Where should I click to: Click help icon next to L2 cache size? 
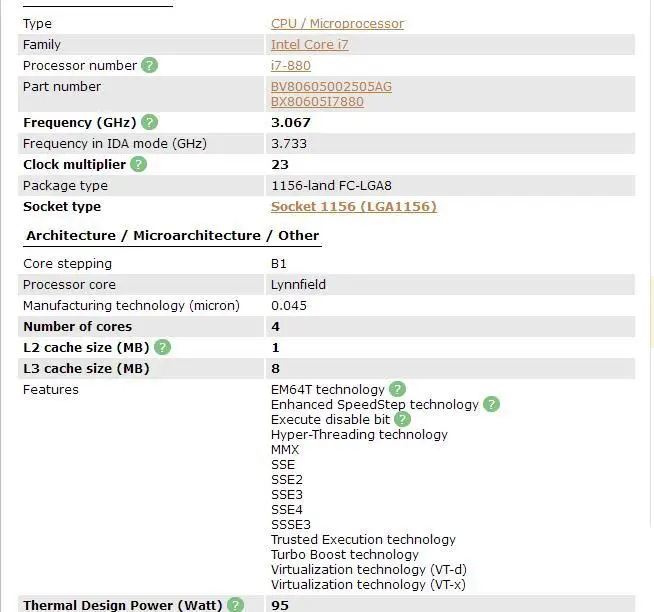(x=162, y=347)
